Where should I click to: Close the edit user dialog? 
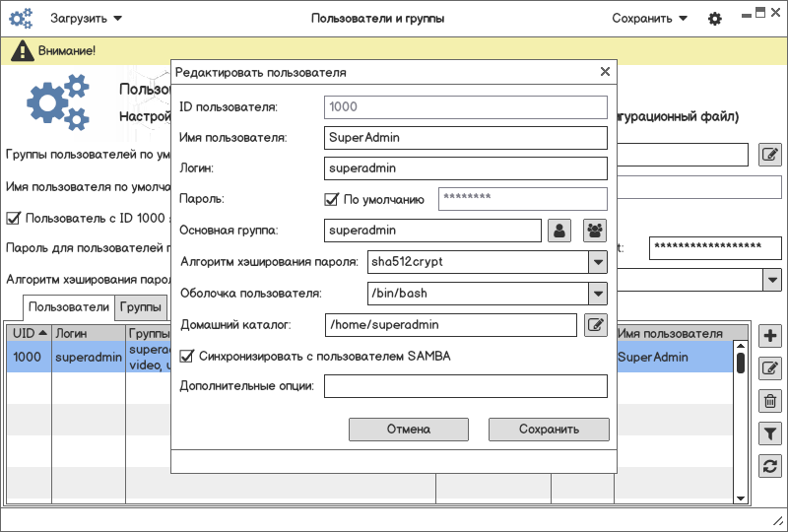pos(605,71)
